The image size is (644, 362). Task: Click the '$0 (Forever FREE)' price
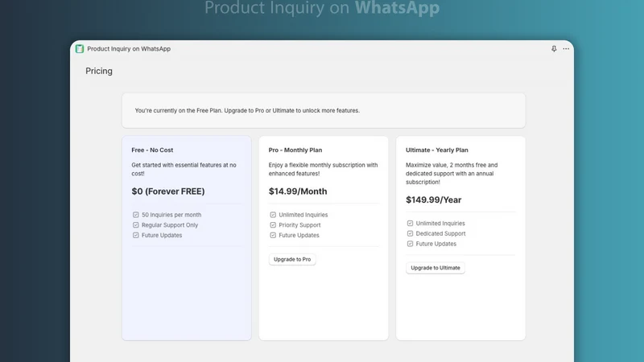coord(168,191)
